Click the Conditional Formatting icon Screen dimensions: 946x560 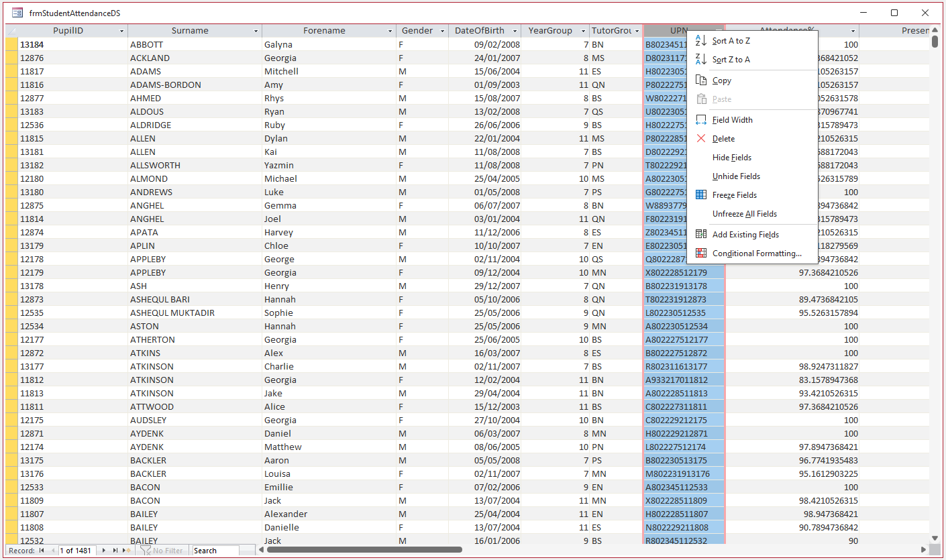pos(700,254)
